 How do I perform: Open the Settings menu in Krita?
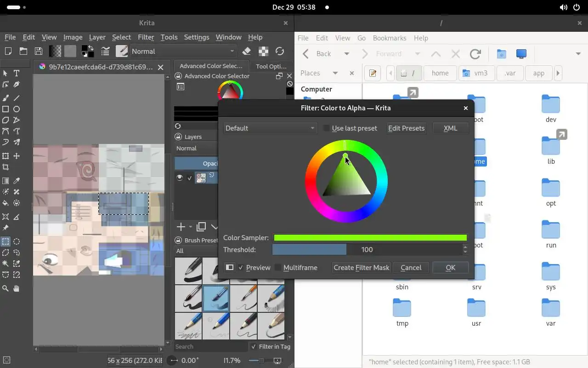[x=196, y=37]
